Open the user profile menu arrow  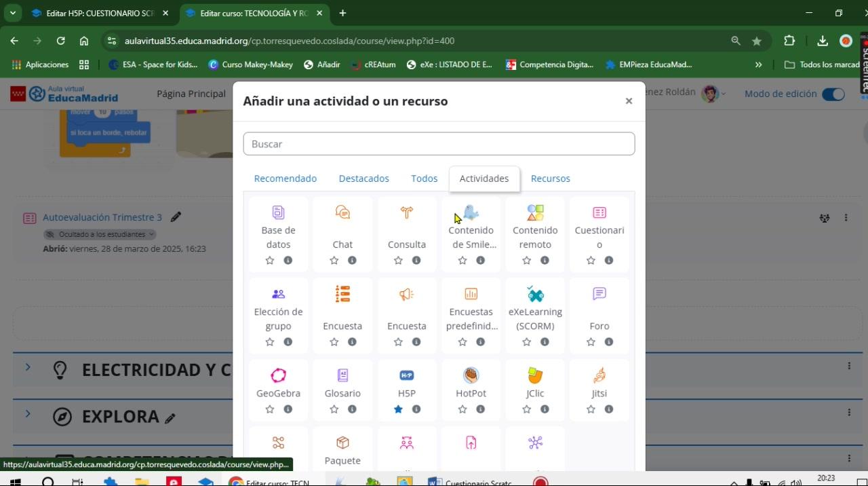(x=724, y=94)
